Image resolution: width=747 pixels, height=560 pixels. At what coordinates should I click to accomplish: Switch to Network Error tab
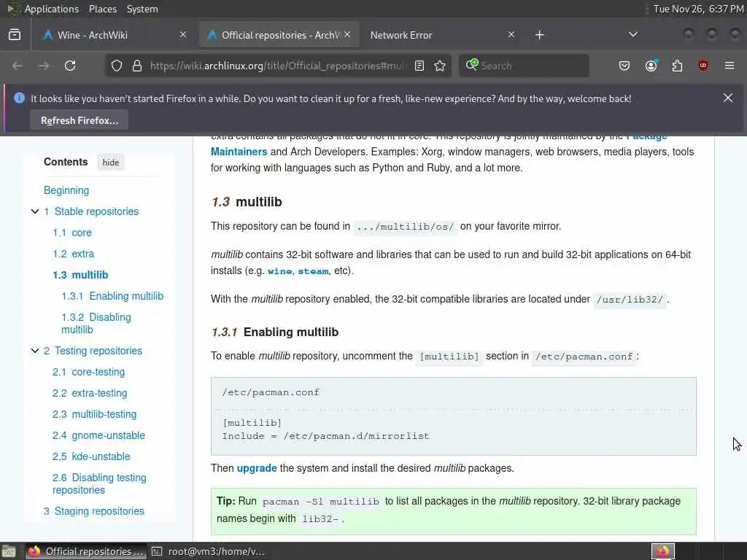click(x=442, y=35)
